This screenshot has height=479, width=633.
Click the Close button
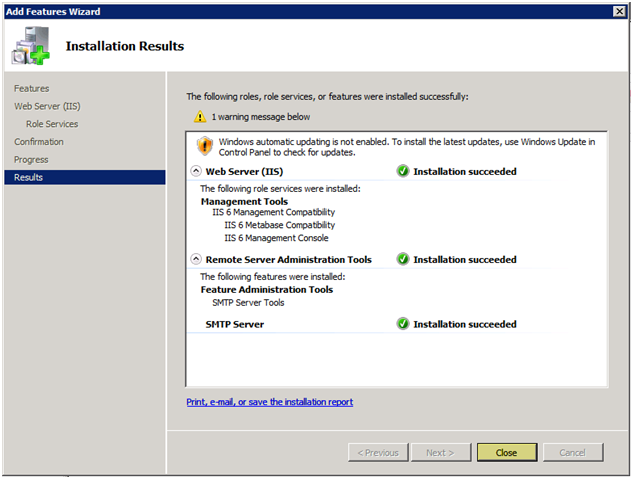click(507, 452)
